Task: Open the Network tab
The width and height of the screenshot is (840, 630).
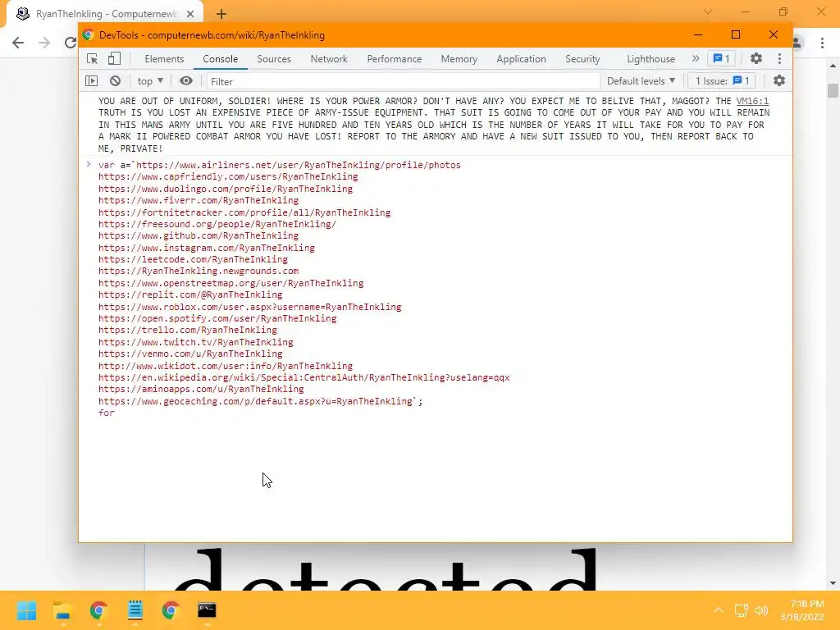Action: tap(329, 59)
